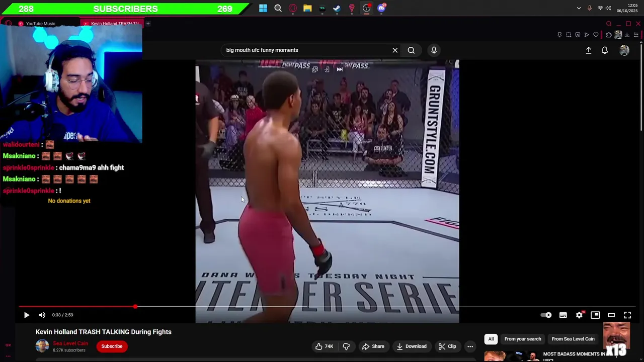Open Discord from taskbar
Viewport: 644px width, 362px height.
click(381, 8)
